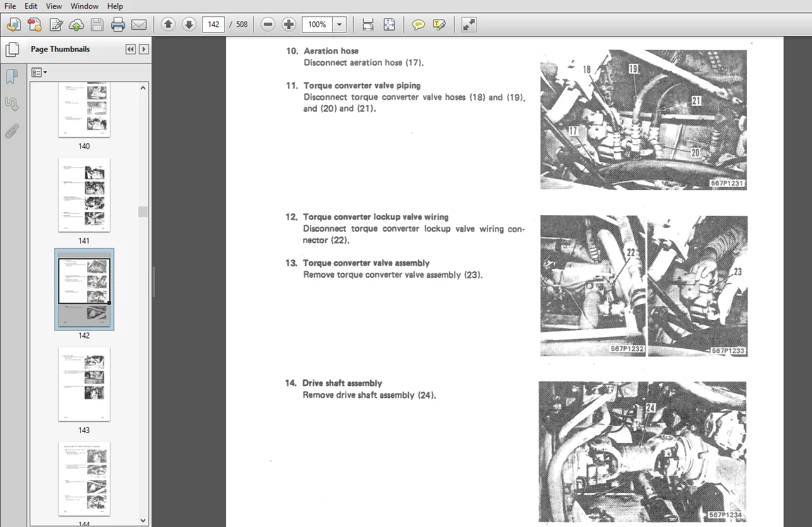The image size is (812, 527).
Task: Click the Create PDF toolbar icon
Action: 13,25
